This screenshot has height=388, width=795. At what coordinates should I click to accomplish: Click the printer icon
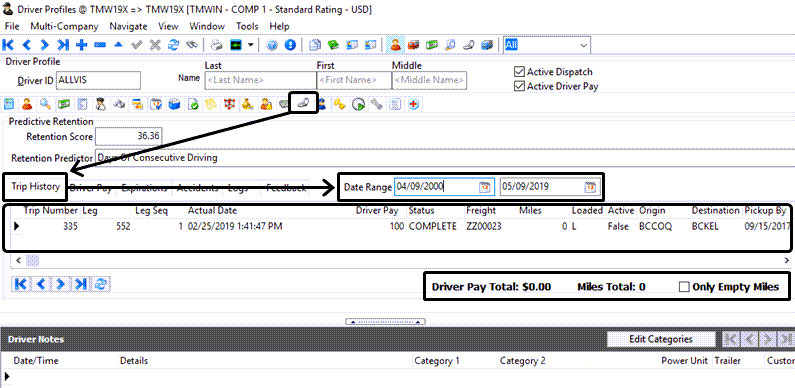(x=216, y=45)
